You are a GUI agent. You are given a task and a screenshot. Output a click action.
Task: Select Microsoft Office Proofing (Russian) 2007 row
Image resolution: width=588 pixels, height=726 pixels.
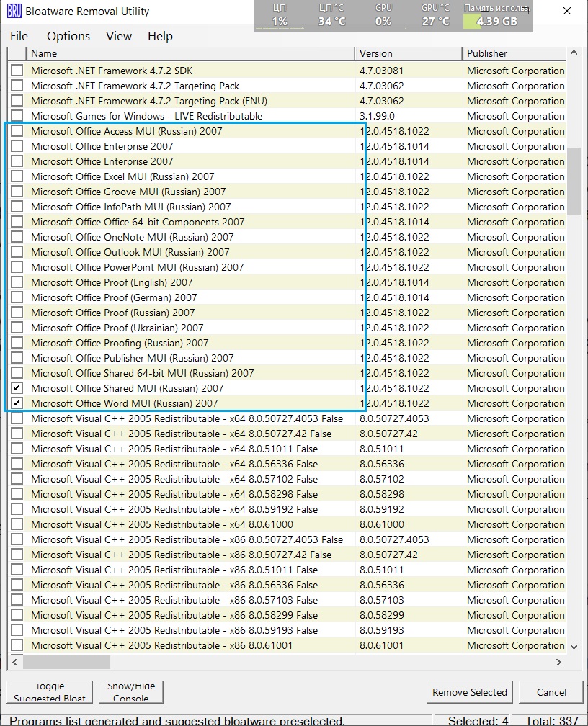287,343
